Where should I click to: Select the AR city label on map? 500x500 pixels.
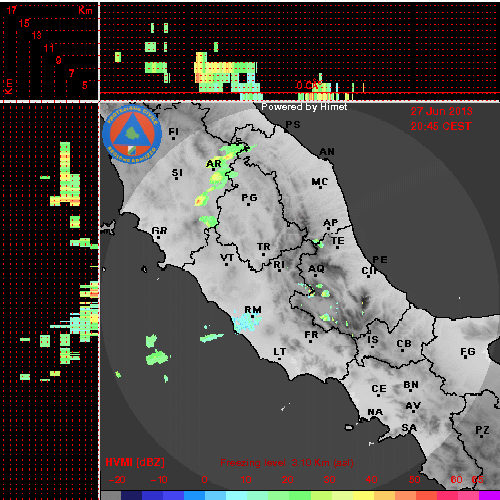pos(214,164)
